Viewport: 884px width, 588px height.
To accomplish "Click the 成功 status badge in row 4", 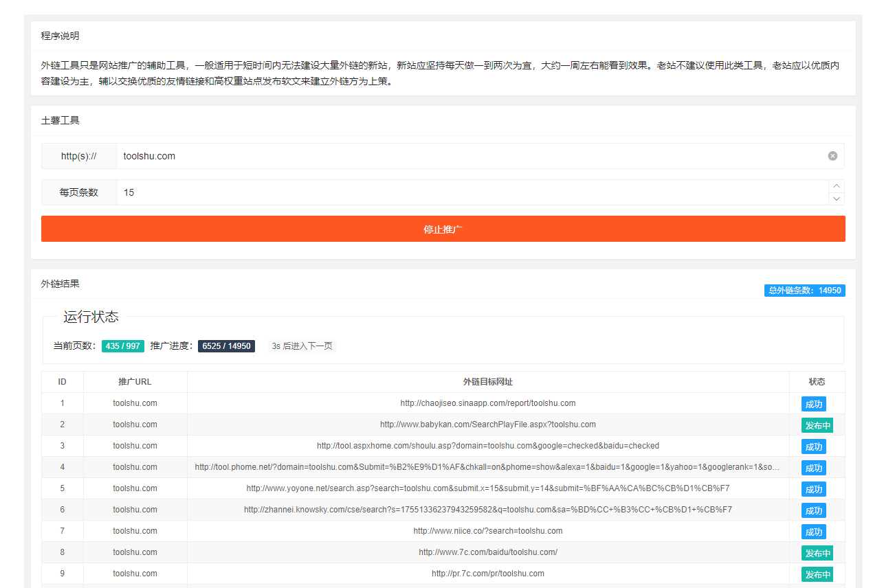I will [814, 468].
